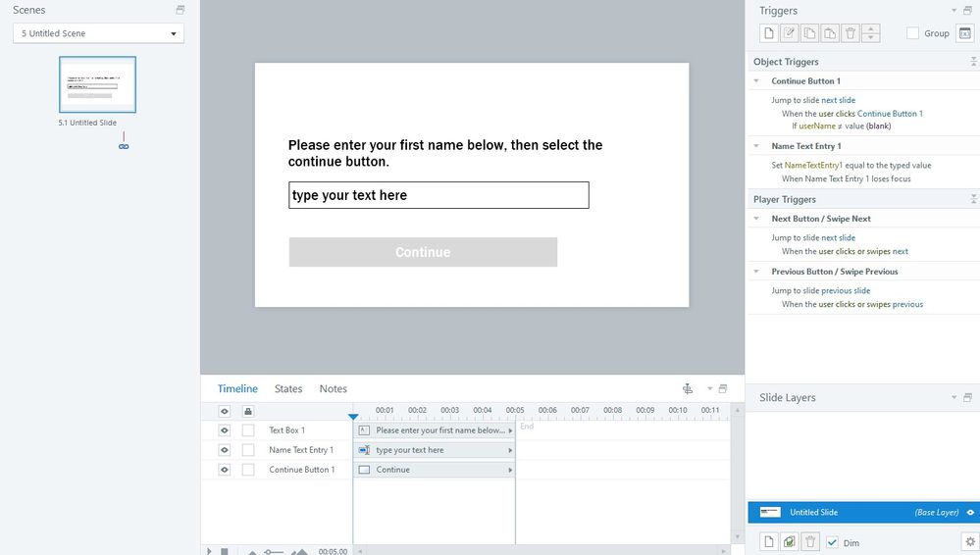The width and height of the screenshot is (980, 555).
Task: Click 'previous slide' link in player trigger
Action: pyautogui.click(x=845, y=290)
